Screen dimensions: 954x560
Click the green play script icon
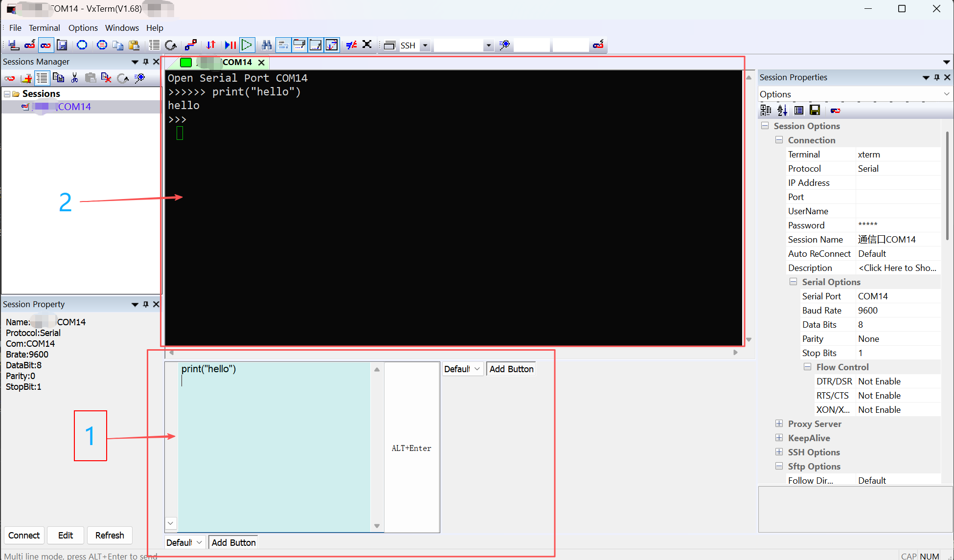click(x=247, y=45)
